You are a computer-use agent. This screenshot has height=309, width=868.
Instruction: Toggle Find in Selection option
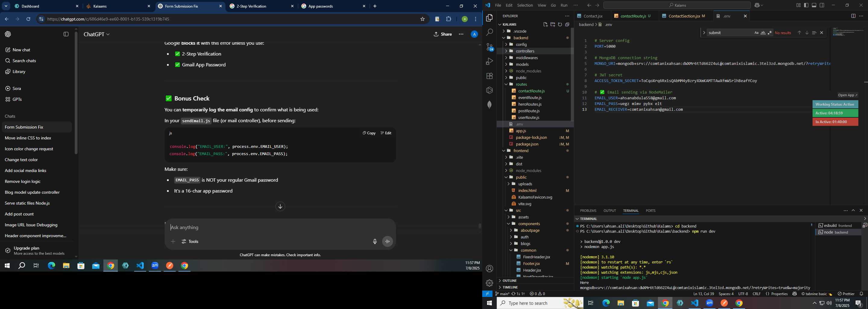point(814,33)
